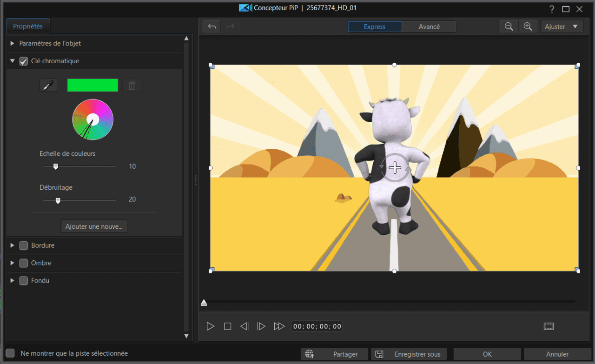Click Ajouter une nouve... button
The image size is (595, 364).
click(x=94, y=226)
